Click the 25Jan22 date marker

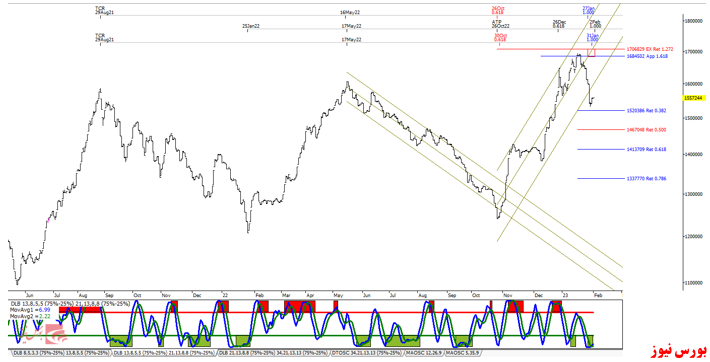pos(250,26)
